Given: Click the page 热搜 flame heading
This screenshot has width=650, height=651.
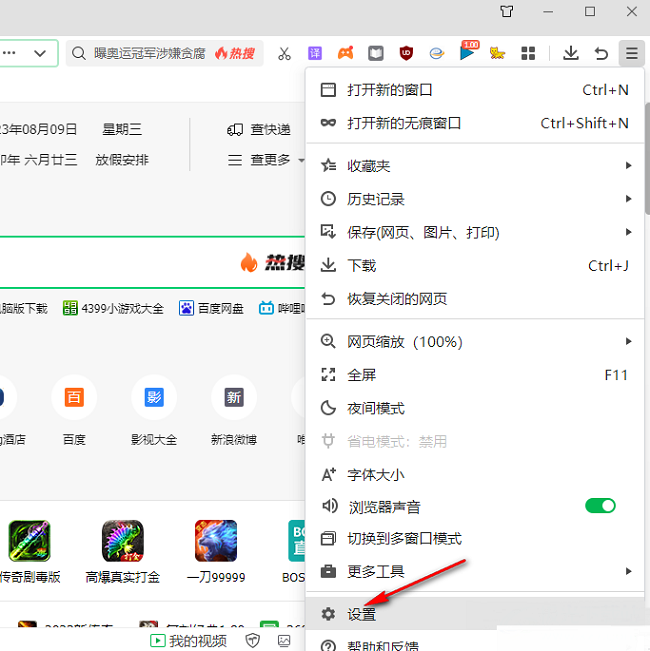Looking at the screenshot, I should [273, 262].
